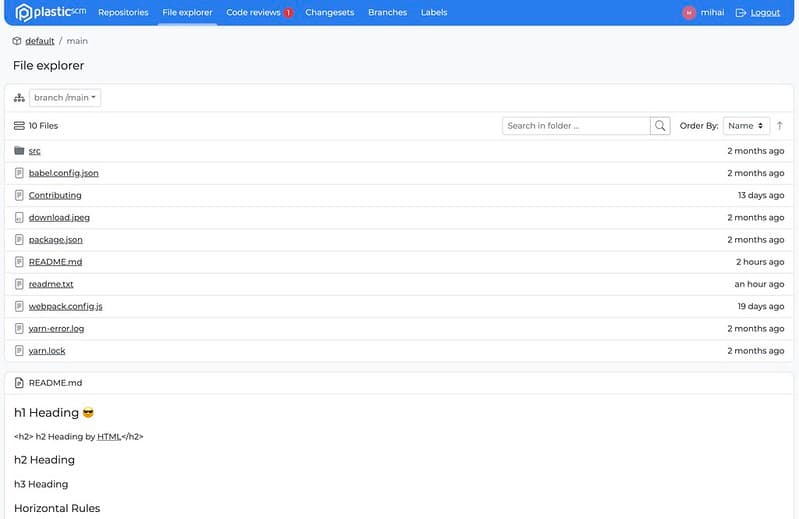The width and height of the screenshot is (799, 519).
Task: Open the Code reviews menu
Action: pos(253,13)
